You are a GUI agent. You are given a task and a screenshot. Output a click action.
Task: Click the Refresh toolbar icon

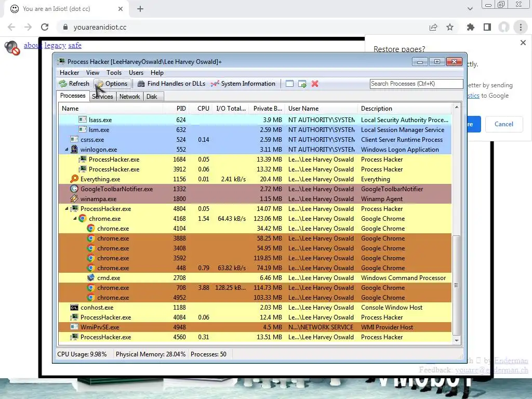63,84
